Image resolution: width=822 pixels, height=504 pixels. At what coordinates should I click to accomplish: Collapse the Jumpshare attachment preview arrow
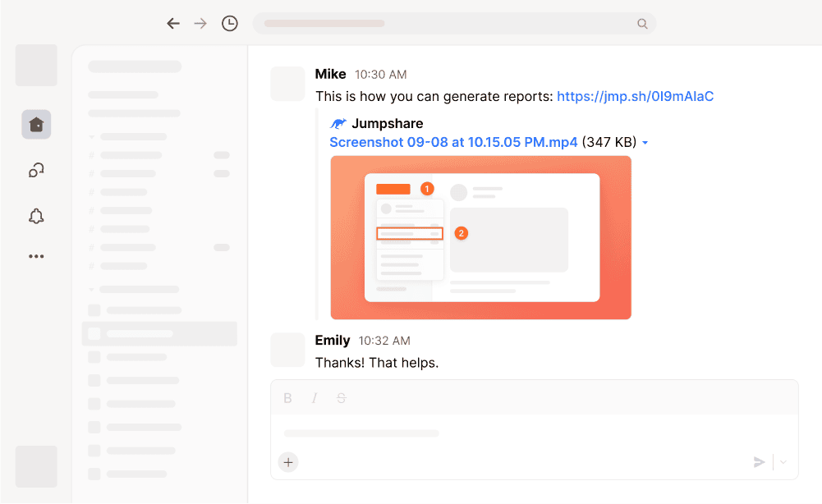pos(645,143)
